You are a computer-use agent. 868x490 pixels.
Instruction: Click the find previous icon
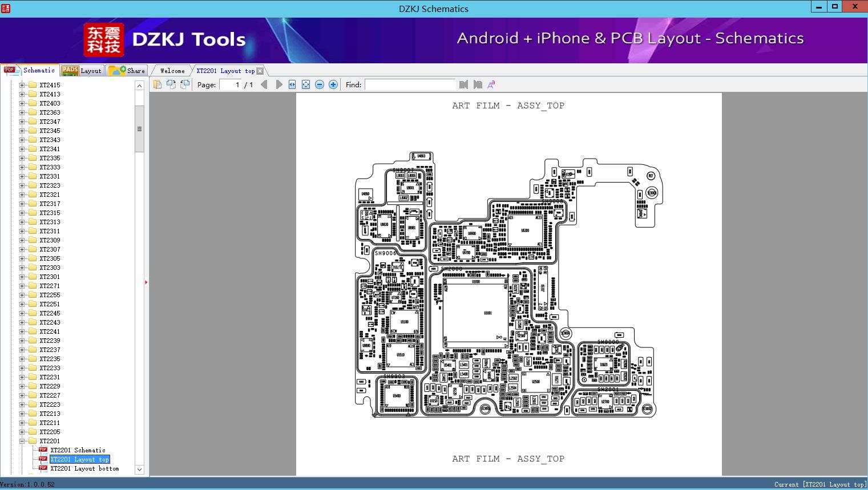463,84
